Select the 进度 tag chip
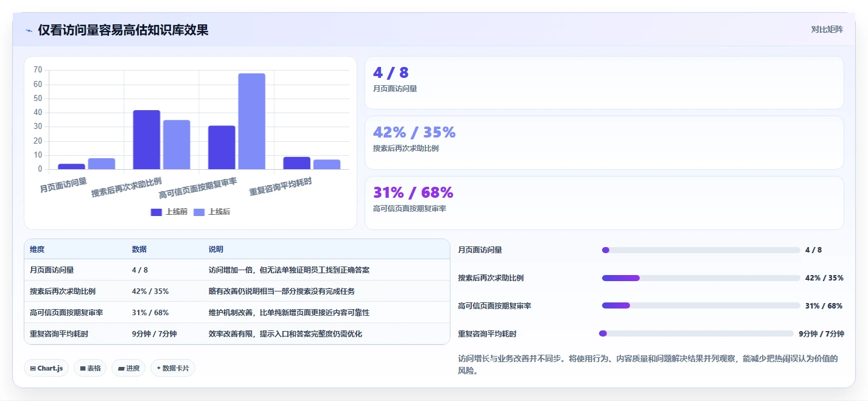868x401 pixels. coord(128,368)
